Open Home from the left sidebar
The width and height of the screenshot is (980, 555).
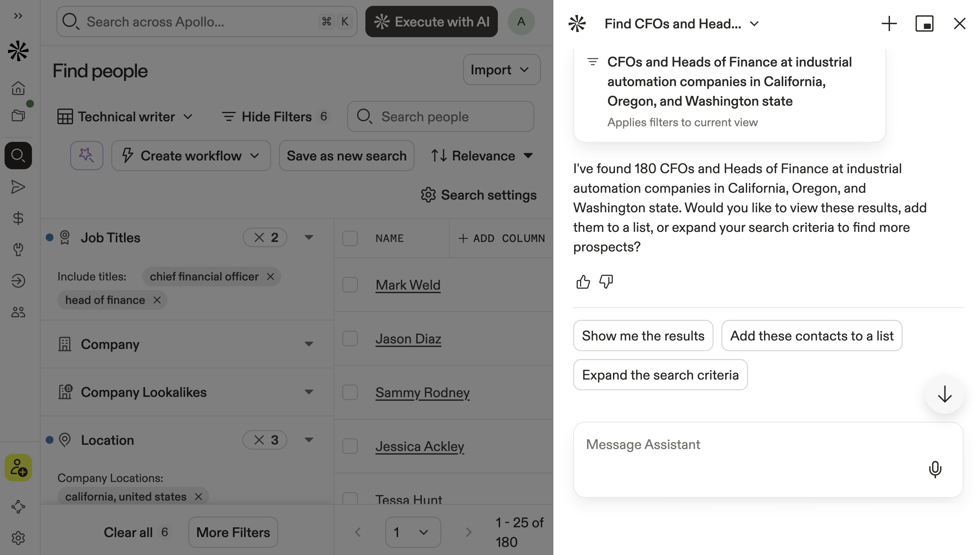point(18,88)
